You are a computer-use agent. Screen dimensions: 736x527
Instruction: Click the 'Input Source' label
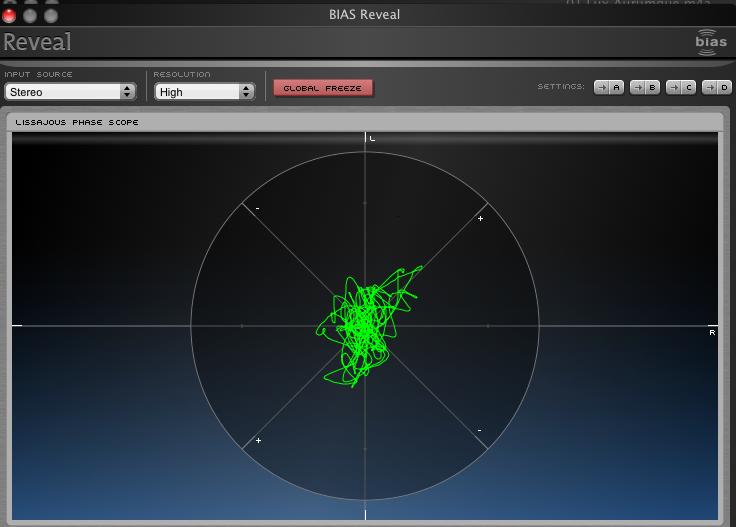[38, 75]
